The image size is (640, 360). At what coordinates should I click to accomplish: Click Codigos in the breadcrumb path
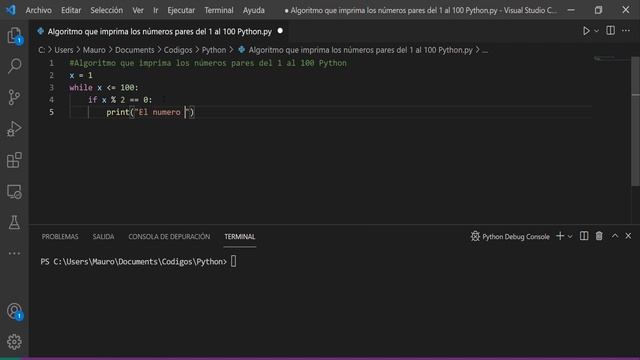[178, 50]
